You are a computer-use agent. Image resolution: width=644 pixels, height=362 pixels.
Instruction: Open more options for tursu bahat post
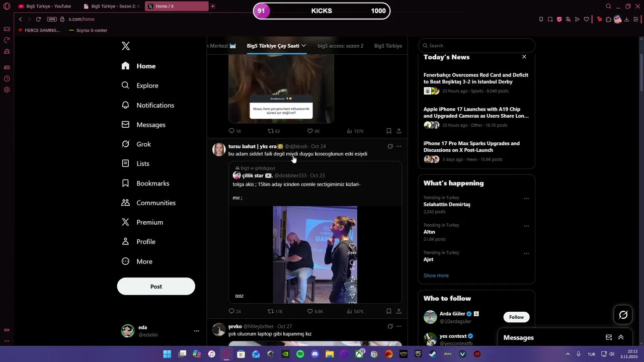point(399,146)
